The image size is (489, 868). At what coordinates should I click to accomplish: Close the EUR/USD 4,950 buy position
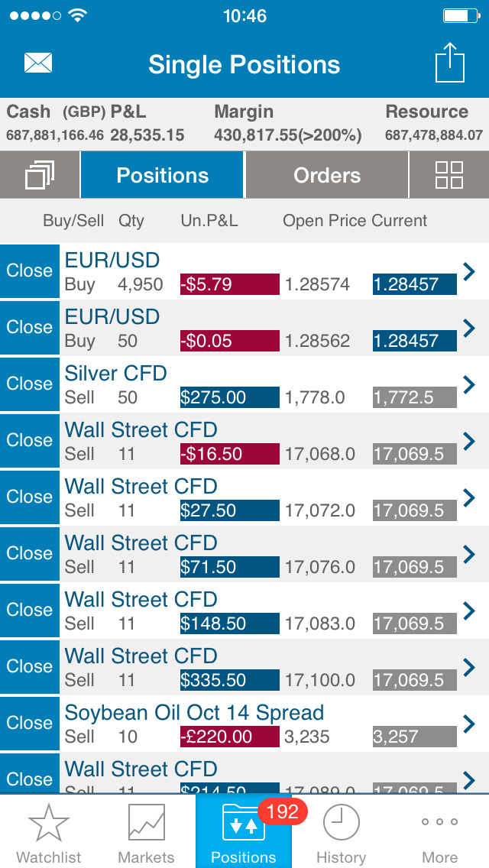tap(29, 270)
